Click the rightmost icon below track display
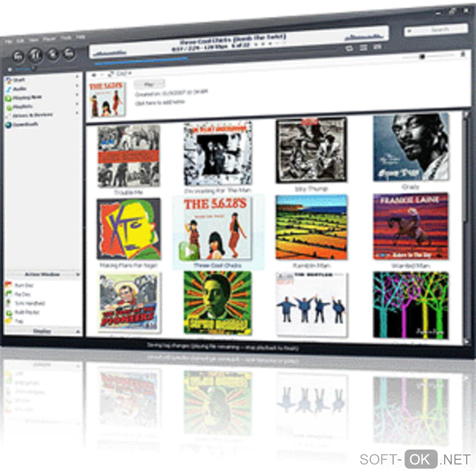This screenshot has width=476, height=471. pyautogui.click(x=378, y=47)
